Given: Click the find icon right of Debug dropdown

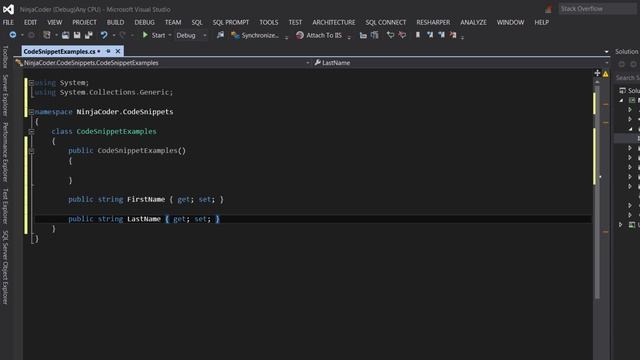Looking at the screenshot, I should [220, 35].
